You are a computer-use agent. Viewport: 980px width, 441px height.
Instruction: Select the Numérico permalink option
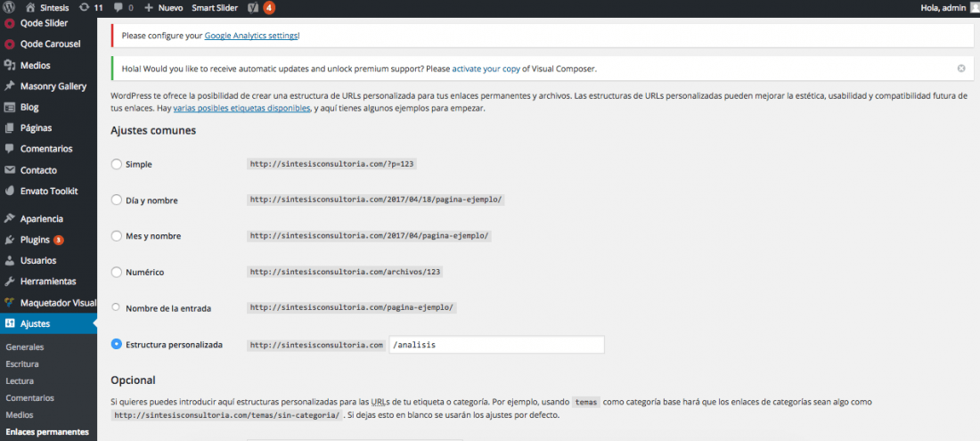[x=116, y=273]
